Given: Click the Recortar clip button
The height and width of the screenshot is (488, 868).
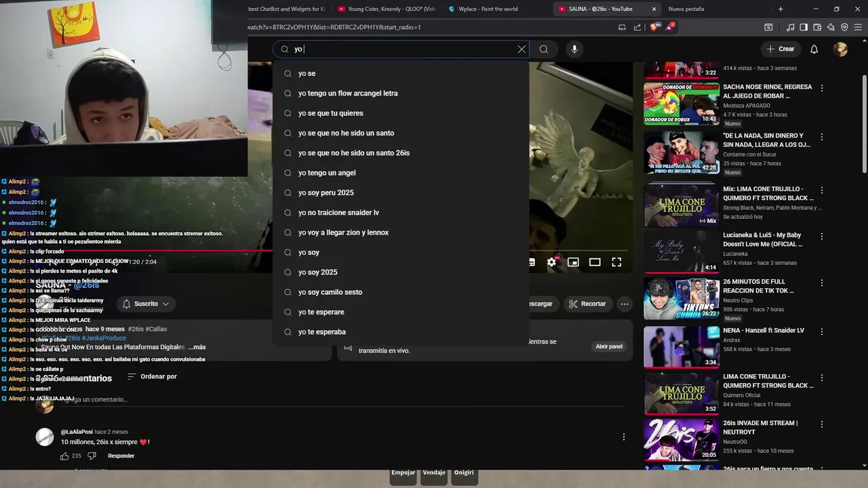Looking at the screenshot, I should click(x=587, y=304).
